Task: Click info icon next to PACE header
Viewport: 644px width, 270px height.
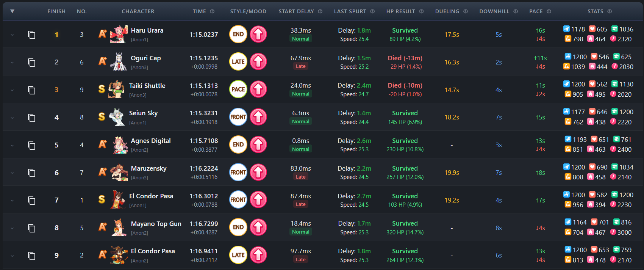Action: (549, 12)
